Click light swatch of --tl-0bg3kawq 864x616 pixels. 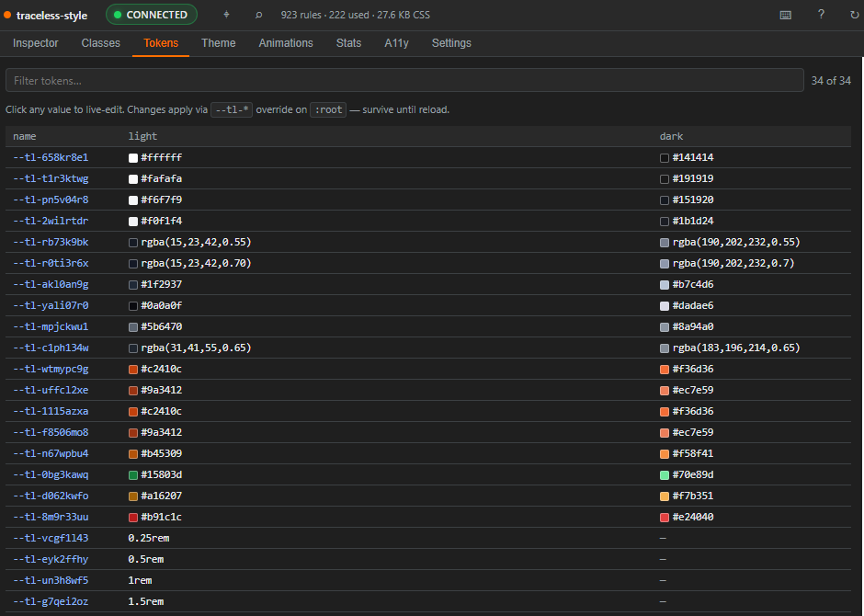coord(132,475)
